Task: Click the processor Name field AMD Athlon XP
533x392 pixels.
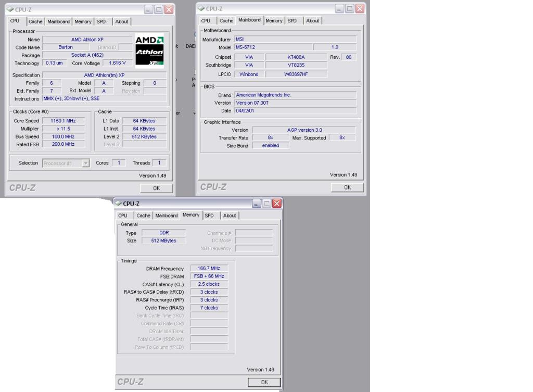Action: click(x=87, y=40)
